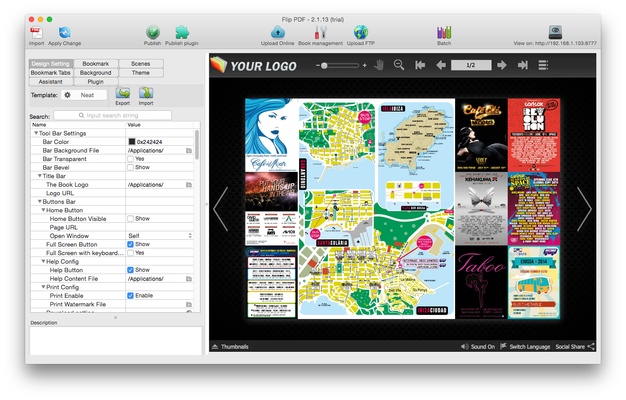Click the Apply Change icon
The width and height of the screenshot is (626, 400).
click(64, 33)
